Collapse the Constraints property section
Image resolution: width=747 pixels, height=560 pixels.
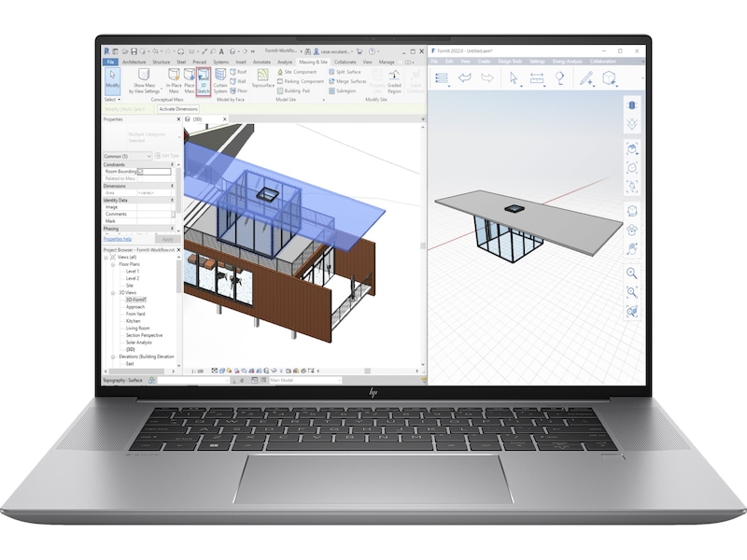(x=172, y=164)
